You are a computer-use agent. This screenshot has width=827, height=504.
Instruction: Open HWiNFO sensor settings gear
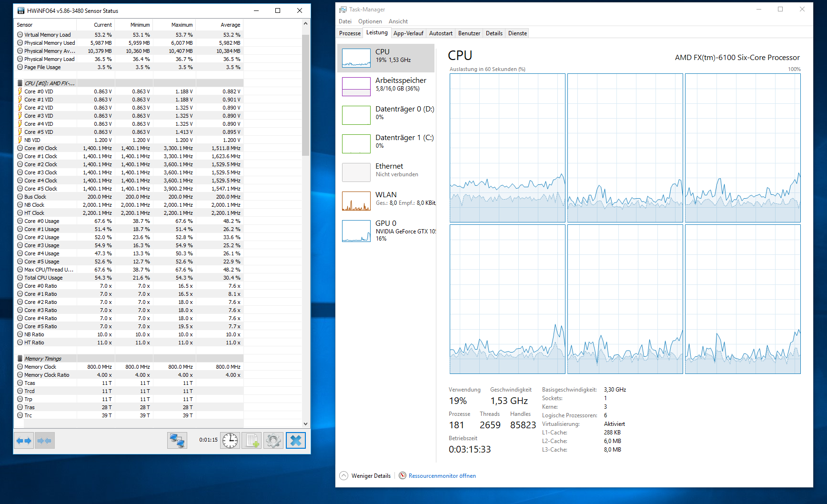(273, 441)
